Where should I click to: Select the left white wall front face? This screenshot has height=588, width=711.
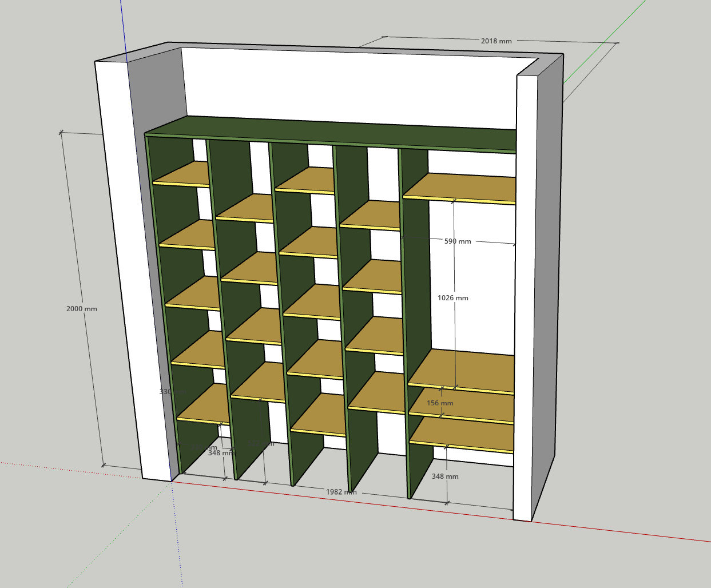tap(120, 257)
